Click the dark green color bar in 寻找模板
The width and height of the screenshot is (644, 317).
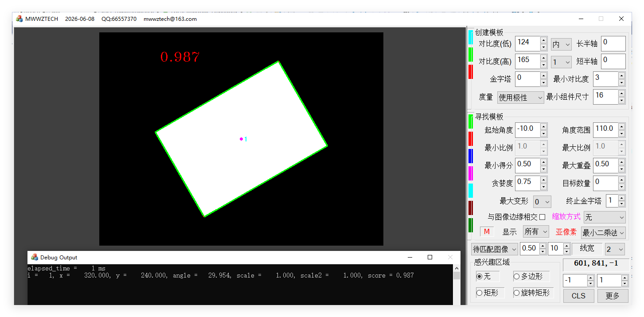(471, 225)
